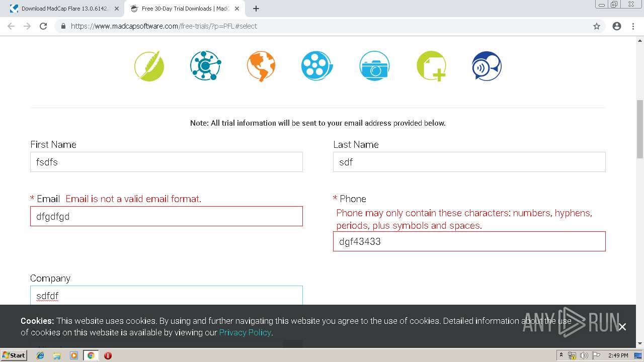Click the Company input field
The height and width of the screenshot is (362, 644).
[167, 296]
